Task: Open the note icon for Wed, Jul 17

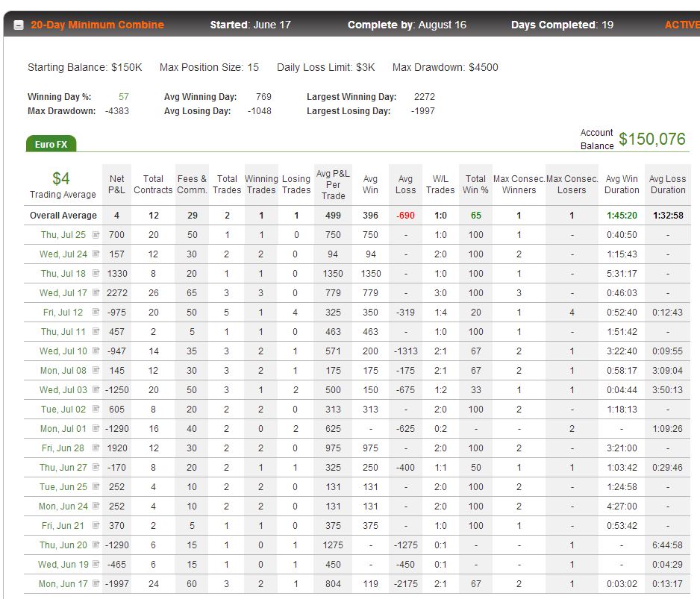Action: click(x=96, y=293)
